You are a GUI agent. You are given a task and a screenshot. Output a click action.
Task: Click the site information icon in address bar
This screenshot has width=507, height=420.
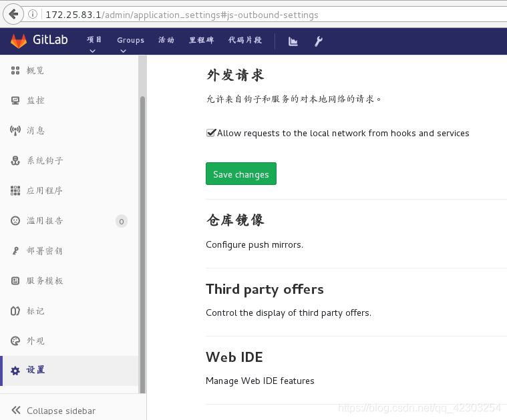pos(33,14)
